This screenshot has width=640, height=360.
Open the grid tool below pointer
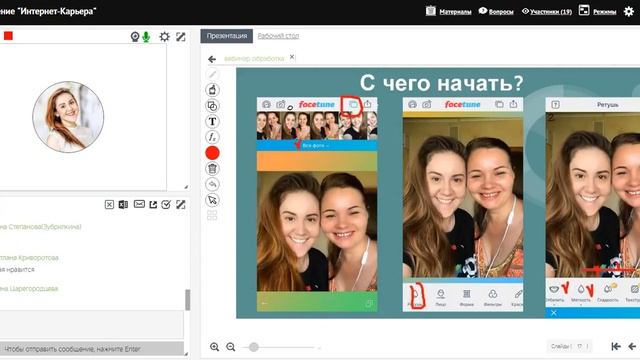point(212,215)
